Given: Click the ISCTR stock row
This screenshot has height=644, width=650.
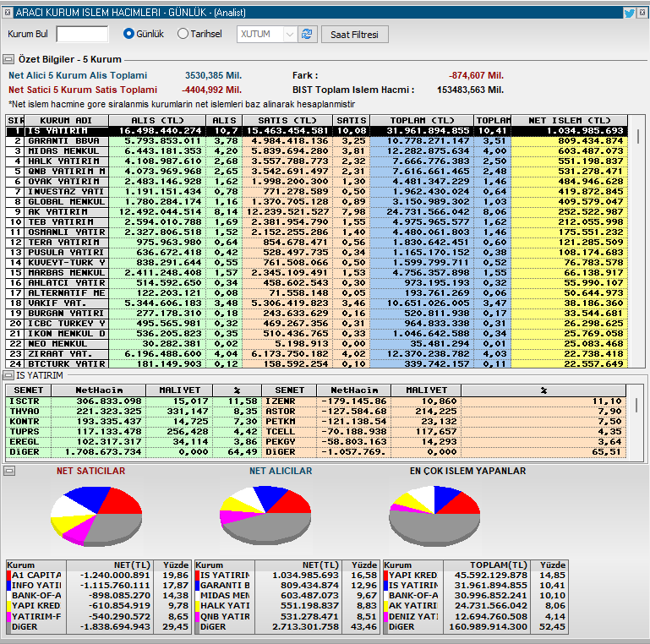Looking at the screenshot, I should [134, 401].
